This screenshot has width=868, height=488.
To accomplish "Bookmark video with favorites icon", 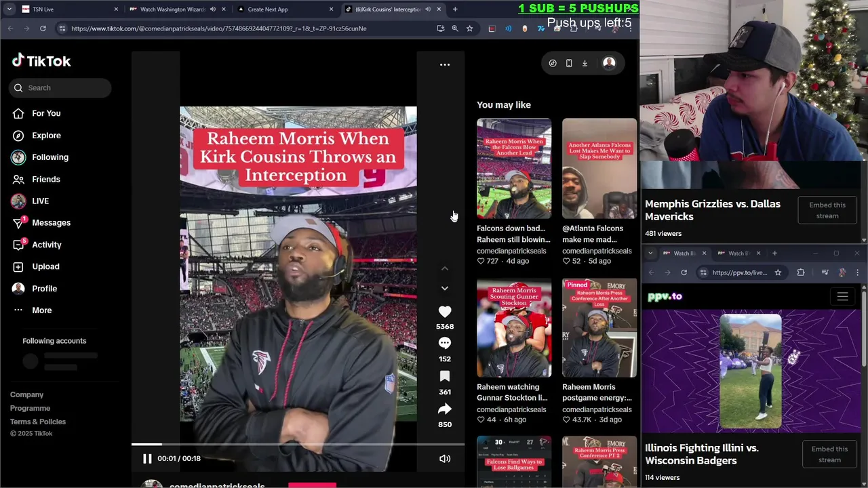I will [x=445, y=376].
